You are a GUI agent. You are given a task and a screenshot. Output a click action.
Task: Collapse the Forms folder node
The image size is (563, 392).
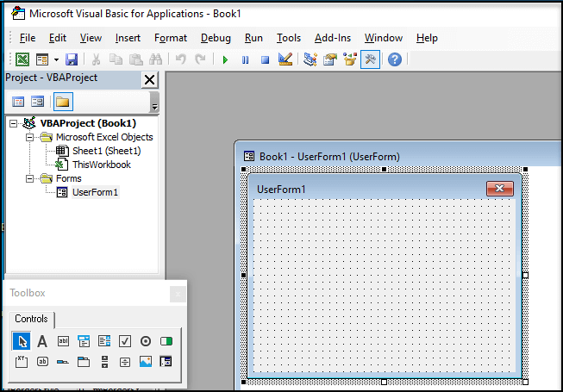(30, 178)
